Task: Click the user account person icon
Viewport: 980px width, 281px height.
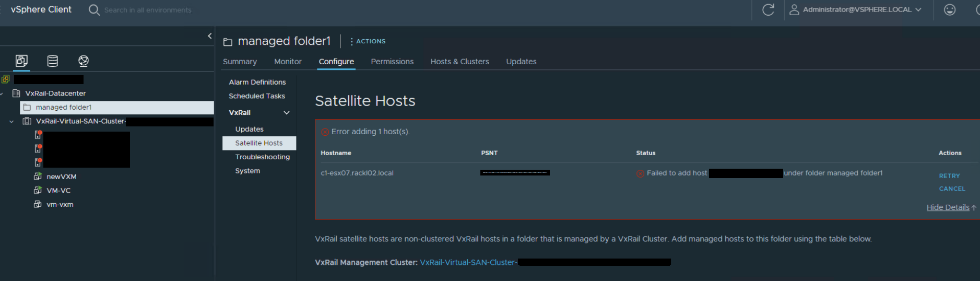Action: (794, 9)
